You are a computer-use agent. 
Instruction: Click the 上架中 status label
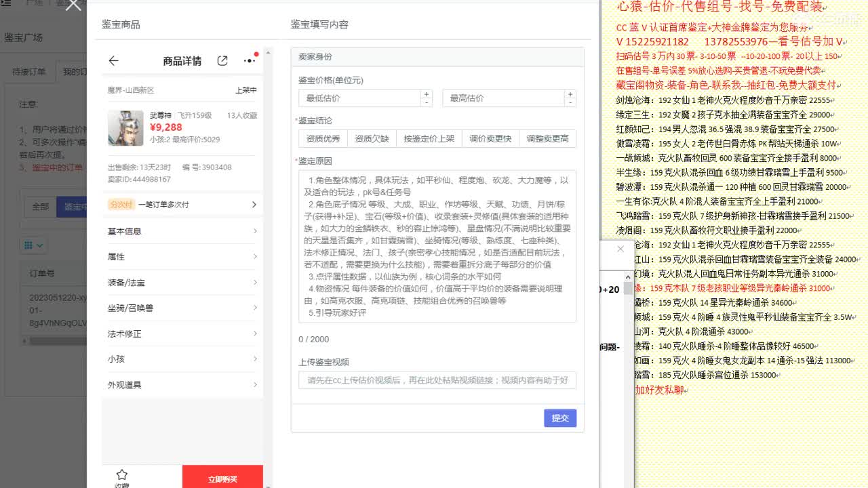246,90
